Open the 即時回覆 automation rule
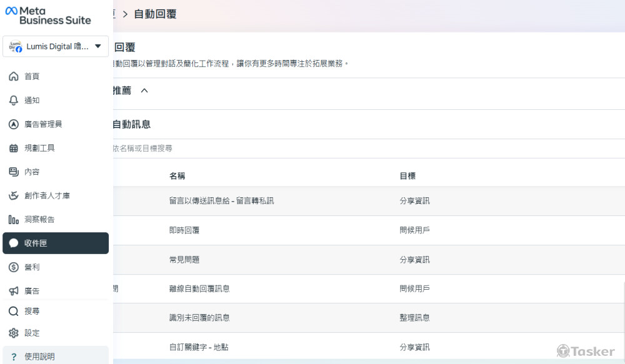This screenshot has height=364, width=625. 186,230
